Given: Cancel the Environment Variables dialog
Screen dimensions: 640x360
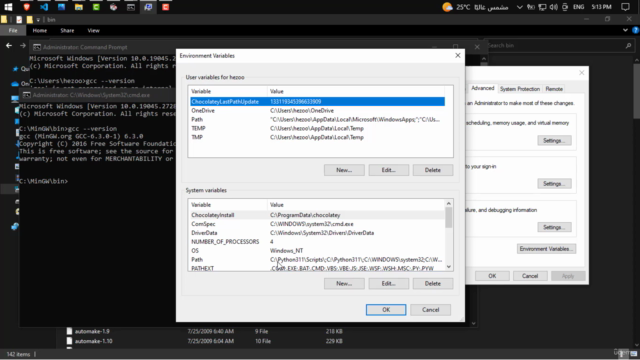Looking at the screenshot, I should point(431,310).
